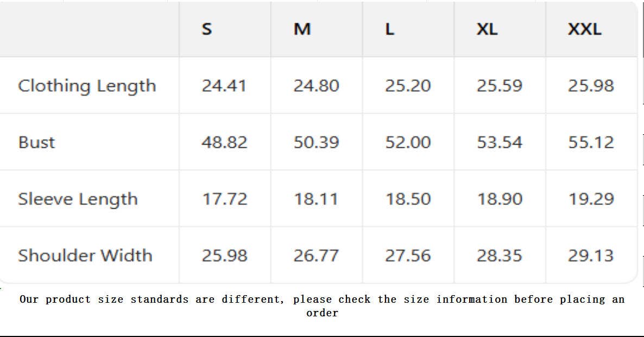This screenshot has width=644, height=337.
Task: Click the 29.13 shoulder width cell
Action: pyautogui.click(x=591, y=255)
